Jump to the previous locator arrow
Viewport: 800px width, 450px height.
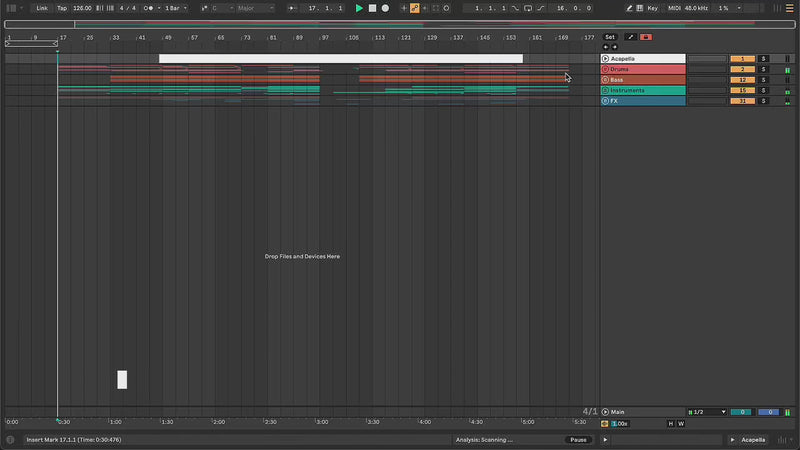605,47
